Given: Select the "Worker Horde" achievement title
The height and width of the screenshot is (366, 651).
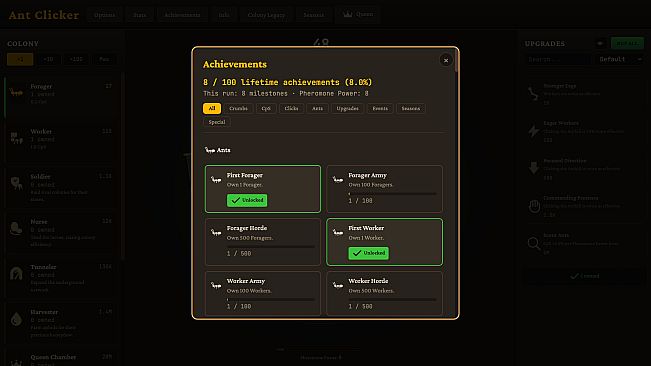Looking at the screenshot, I should coord(368,281).
